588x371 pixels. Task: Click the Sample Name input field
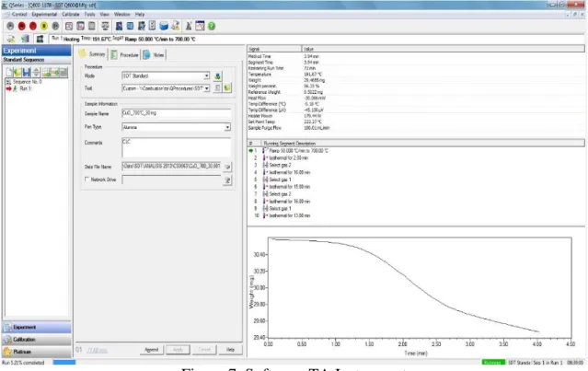tap(177, 113)
